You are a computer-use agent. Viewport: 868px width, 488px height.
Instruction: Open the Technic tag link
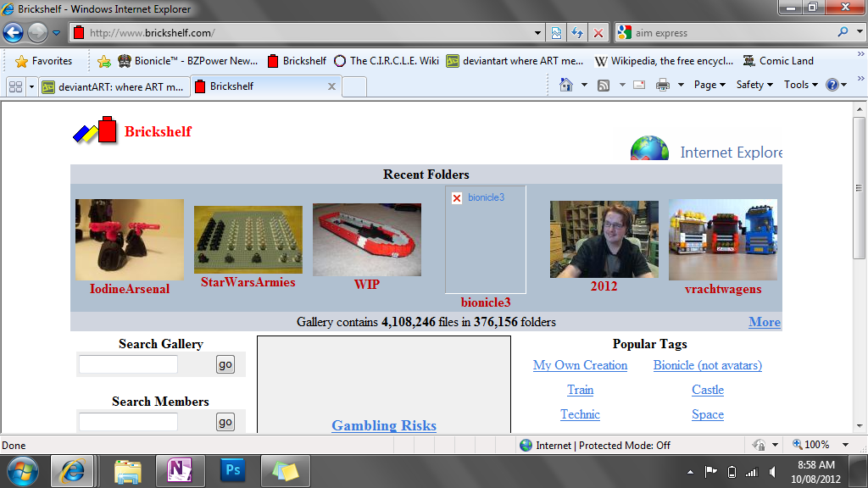tap(580, 414)
